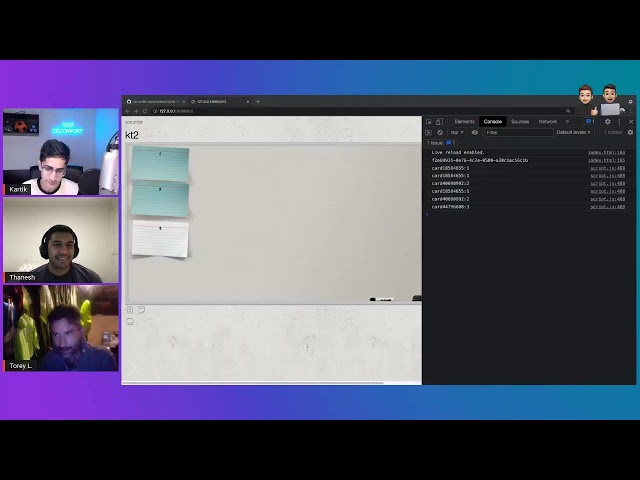Select the white lined sticky card
Screen dimensions: 640x480
[160, 238]
